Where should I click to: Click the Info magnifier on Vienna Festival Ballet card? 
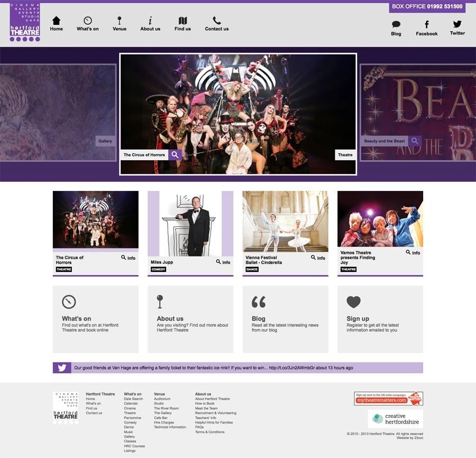point(313,258)
